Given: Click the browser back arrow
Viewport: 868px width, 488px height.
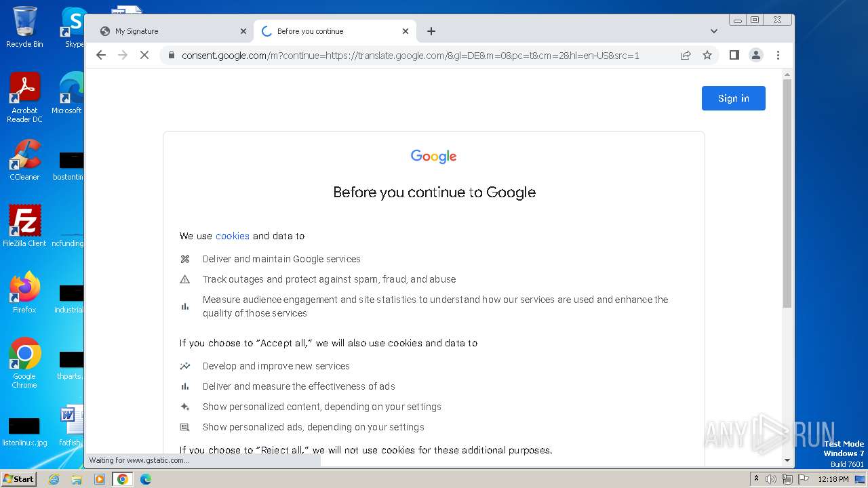Looking at the screenshot, I should [x=101, y=55].
